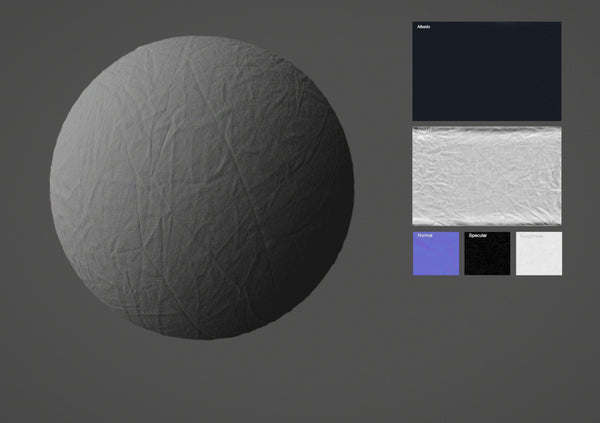600x423 pixels.
Task: Click the upper-left crease on the height map
Action: coord(430,140)
